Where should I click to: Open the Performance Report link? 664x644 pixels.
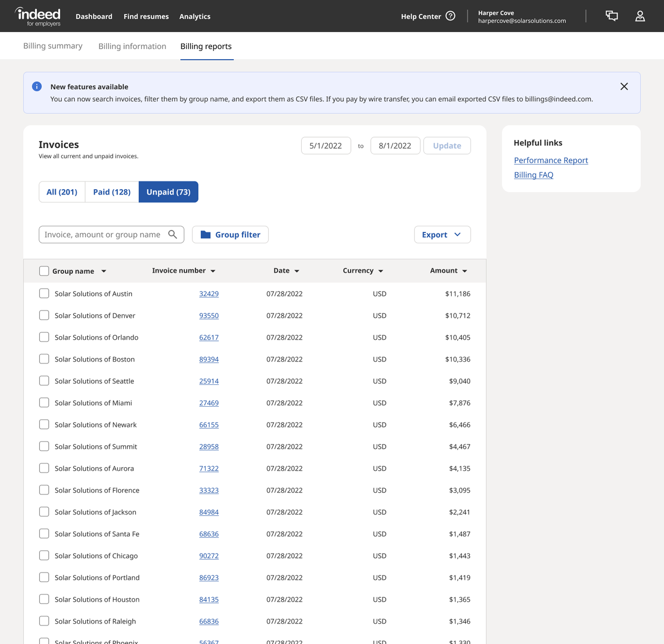coord(551,160)
